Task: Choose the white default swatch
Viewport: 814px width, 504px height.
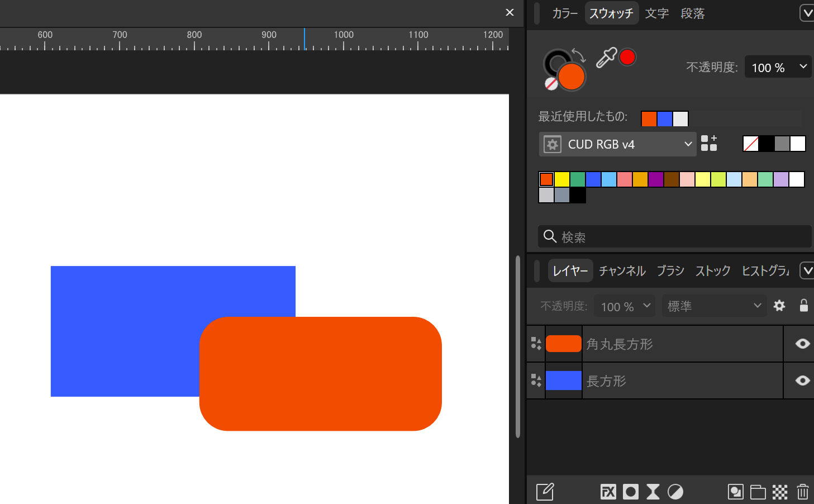Action: [x=798, y=144]
